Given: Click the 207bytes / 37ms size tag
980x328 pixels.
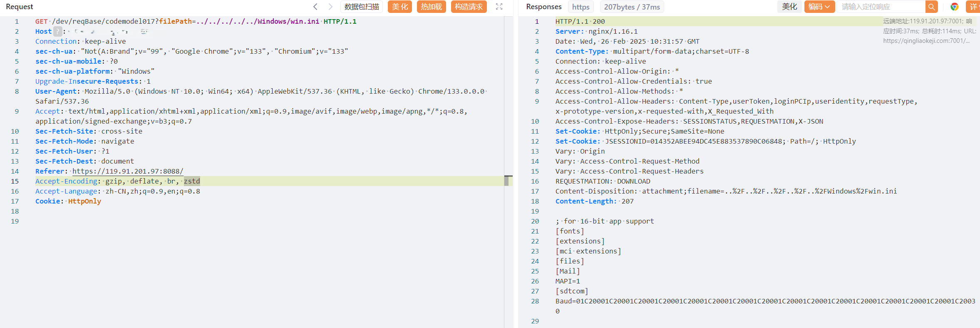Looking at the screenshot, I should [x=632, y=7].
